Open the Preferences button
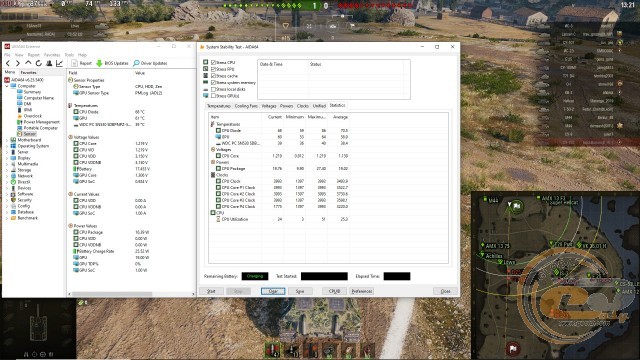The width and height of the screenshot is (640, 360). click(x=362, y=291)
